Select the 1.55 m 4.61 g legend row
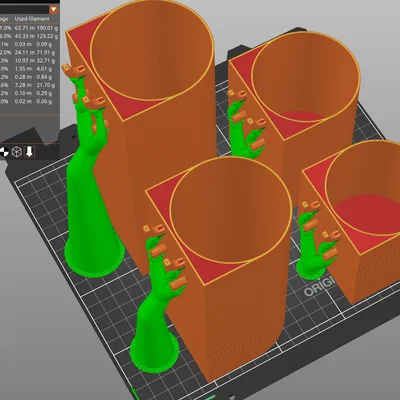This screenshot has height=400, width=400. click(29, 69)
